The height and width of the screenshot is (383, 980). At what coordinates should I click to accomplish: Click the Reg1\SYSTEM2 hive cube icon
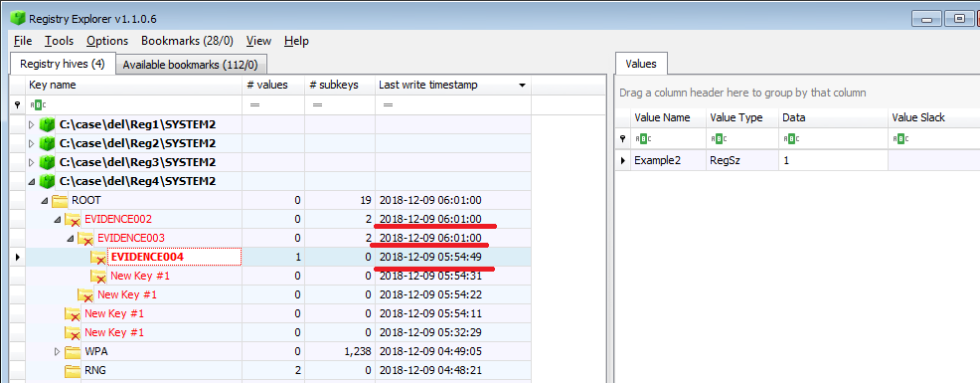point(47,124)
